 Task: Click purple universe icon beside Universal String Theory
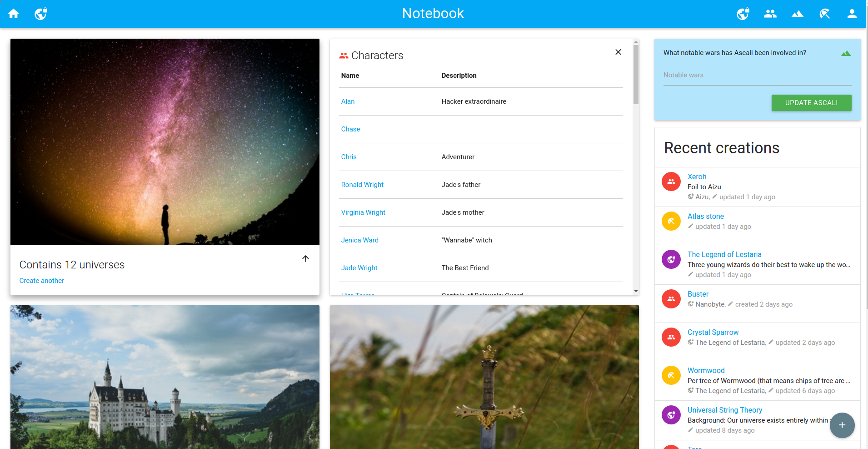(x=671, y=415)
